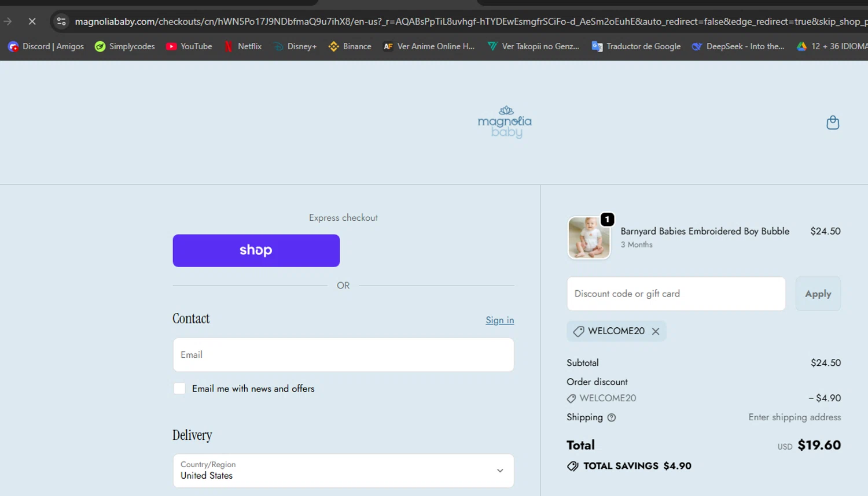The height and width of the screenshot is (496, 868).
Task: Open the Traductor de Google bookmark
Action: pos(636,46)
